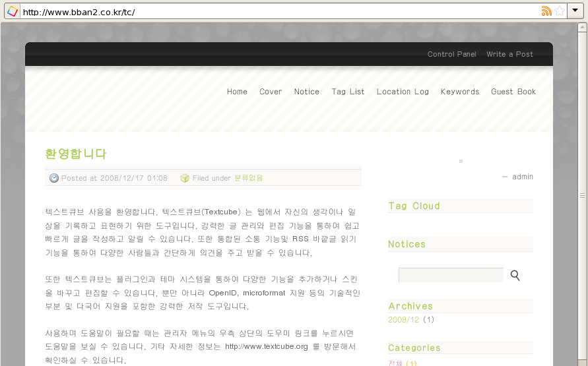
Task: Open the Location Log menu item
Action: [x=403, y=92]
